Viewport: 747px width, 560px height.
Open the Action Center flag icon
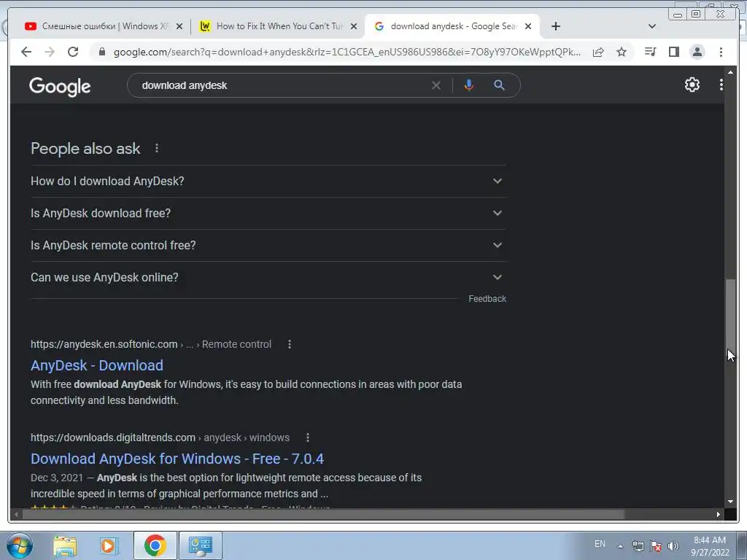tap(656, 546)
